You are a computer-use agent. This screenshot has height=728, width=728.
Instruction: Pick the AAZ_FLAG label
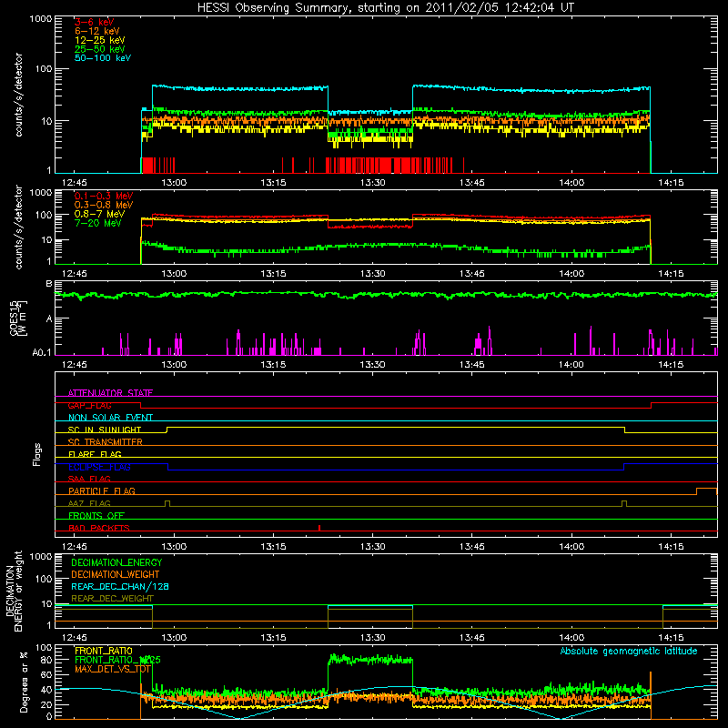[89, 503]
